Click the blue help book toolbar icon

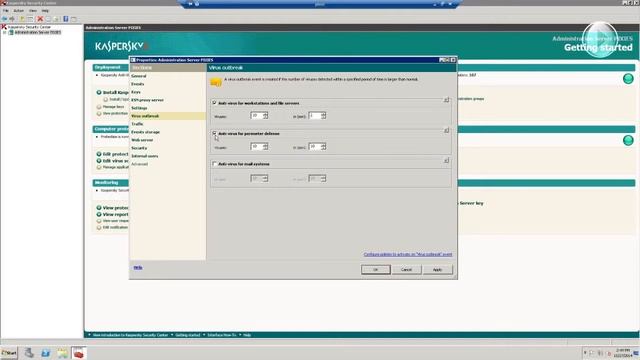click(66, 19)
